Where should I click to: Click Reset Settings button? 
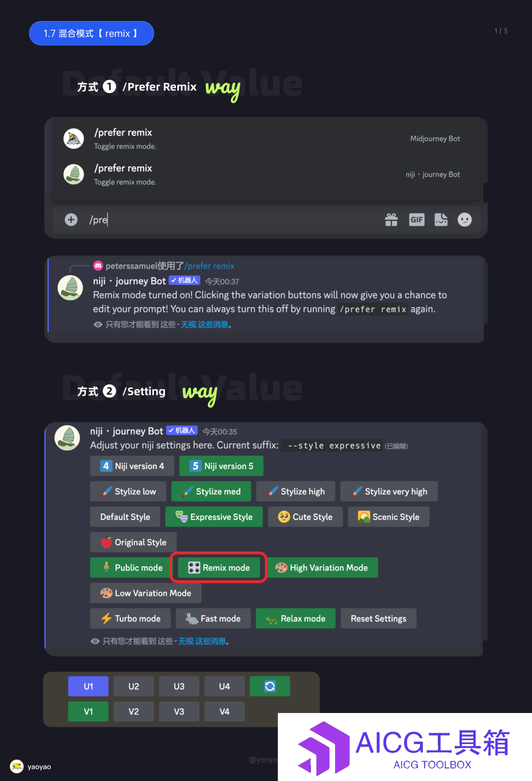point(378,618)
